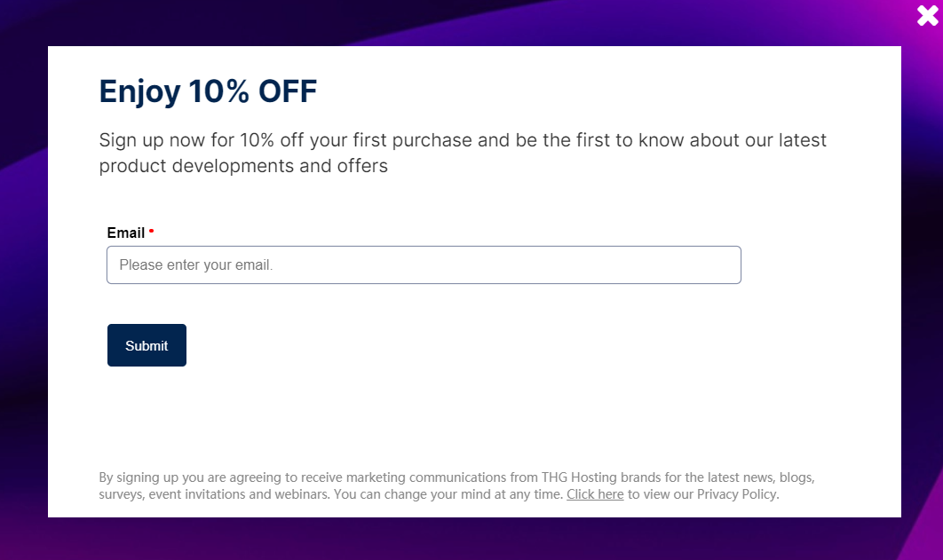Image resolution: width=943 pixels, height=560 pixels.
Task: Click the 'Please enter your email.' placeholder text
Action: (196, 265)
